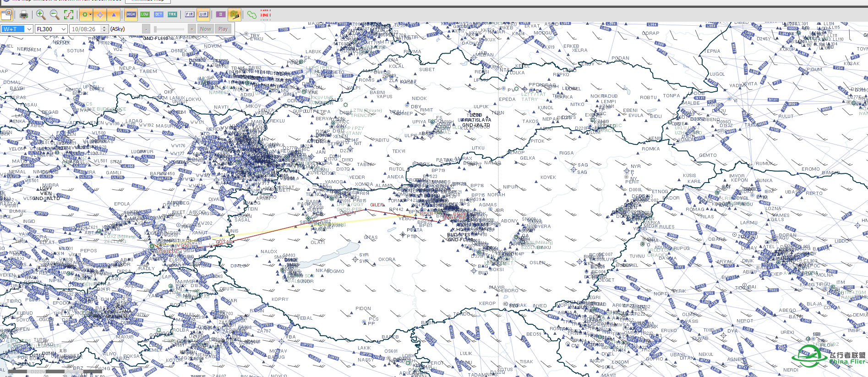Toggle the full screen map window icon
The width and height of the screenshot is (868, 377).
6,15
